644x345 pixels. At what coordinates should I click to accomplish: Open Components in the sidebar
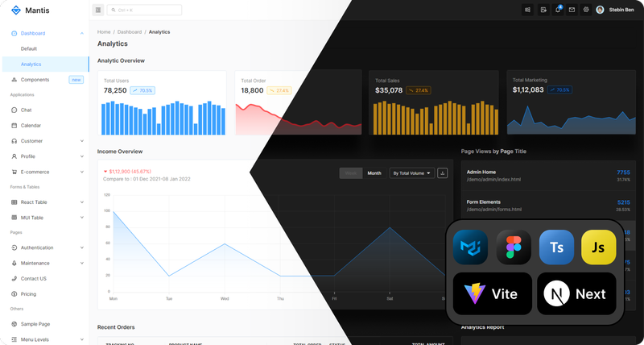click(35, 80)
